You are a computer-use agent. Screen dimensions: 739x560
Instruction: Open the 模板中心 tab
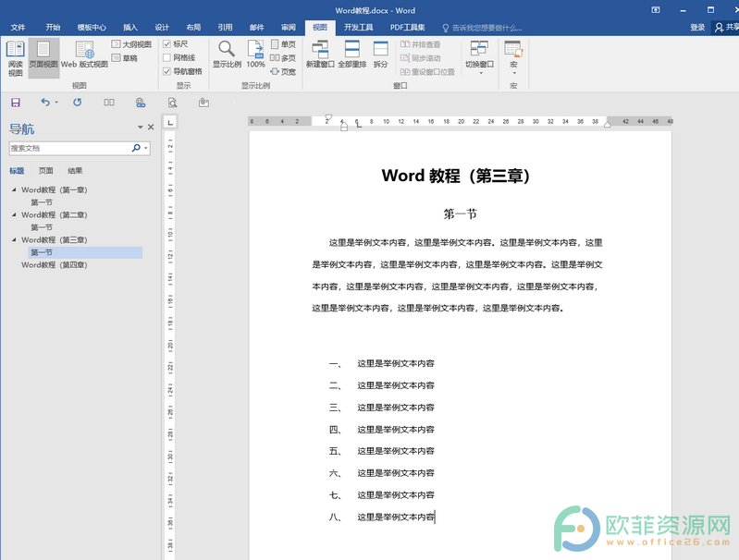(x=92, y=28)
